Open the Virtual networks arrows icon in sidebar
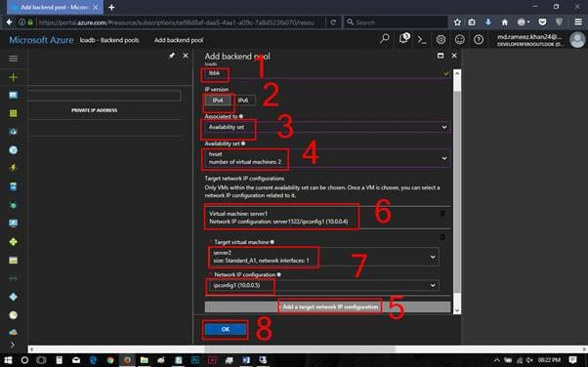 [13, 278]
